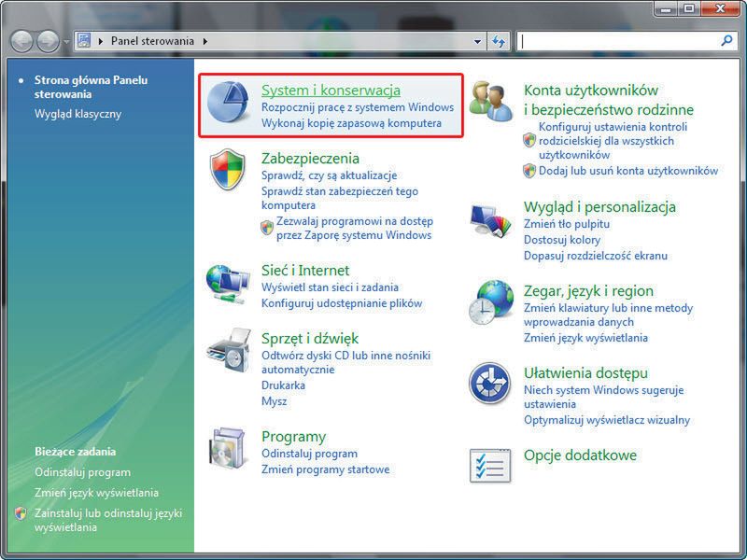Open Wygląd i personalizacja category heading
Screen dimensions: 747x560
tap(599, 207)
